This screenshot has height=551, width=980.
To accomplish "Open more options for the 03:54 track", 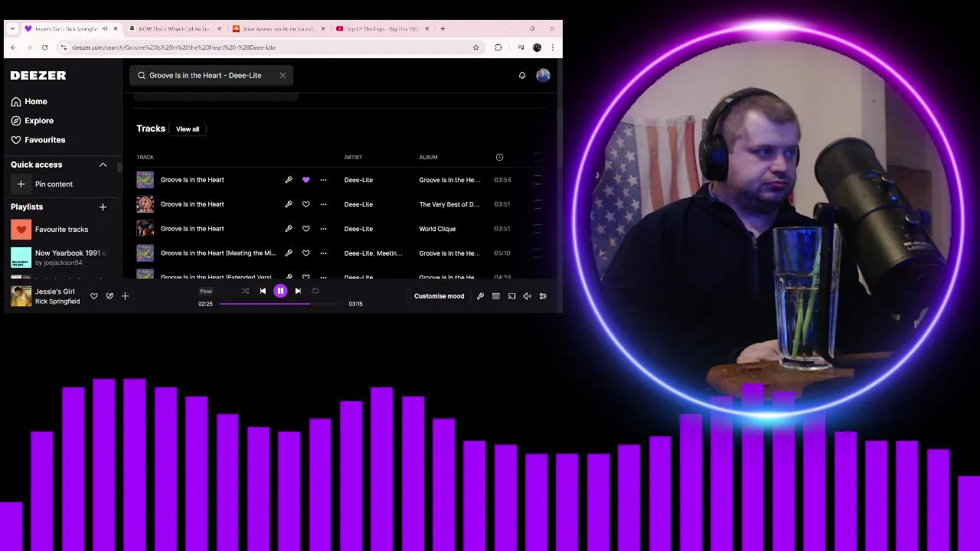I will (323, 180).
